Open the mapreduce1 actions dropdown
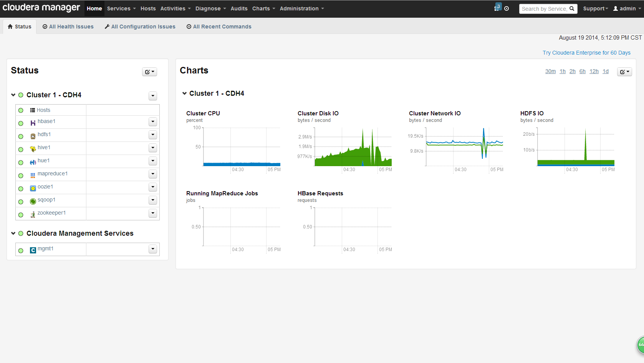This screenshot has height=363, width=644. coord(153,174)
